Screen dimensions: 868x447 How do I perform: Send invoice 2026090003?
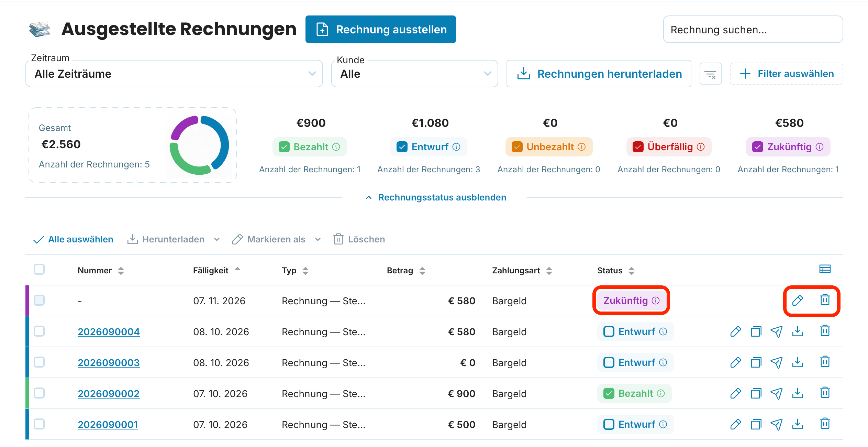pos(777,362)
